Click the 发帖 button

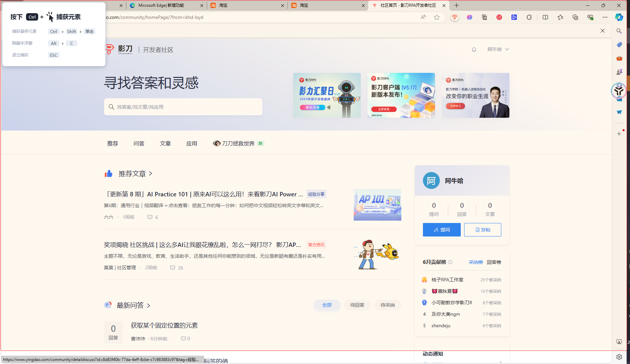tap(482, 230)
